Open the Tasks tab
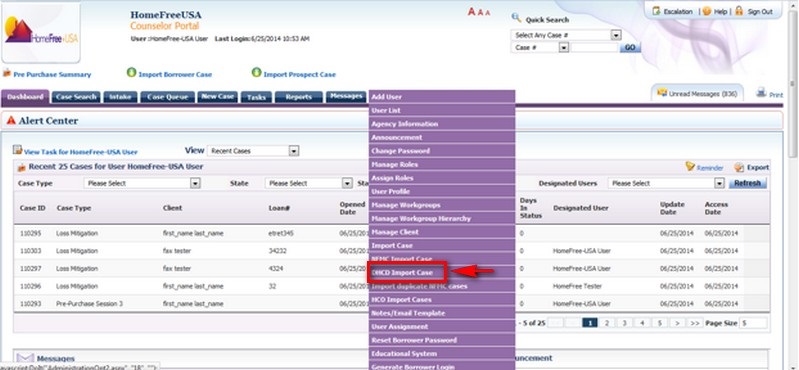Viewport: 799px width, 370px height. 256,97
